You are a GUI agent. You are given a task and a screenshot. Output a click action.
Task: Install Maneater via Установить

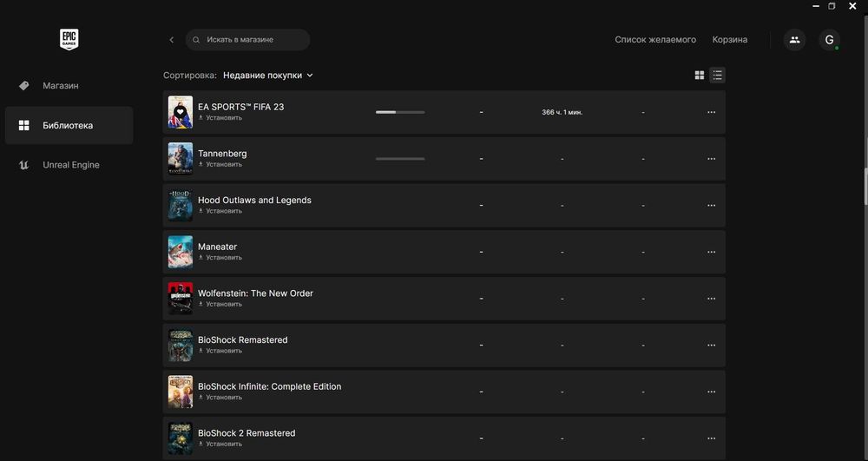point(220,257)
